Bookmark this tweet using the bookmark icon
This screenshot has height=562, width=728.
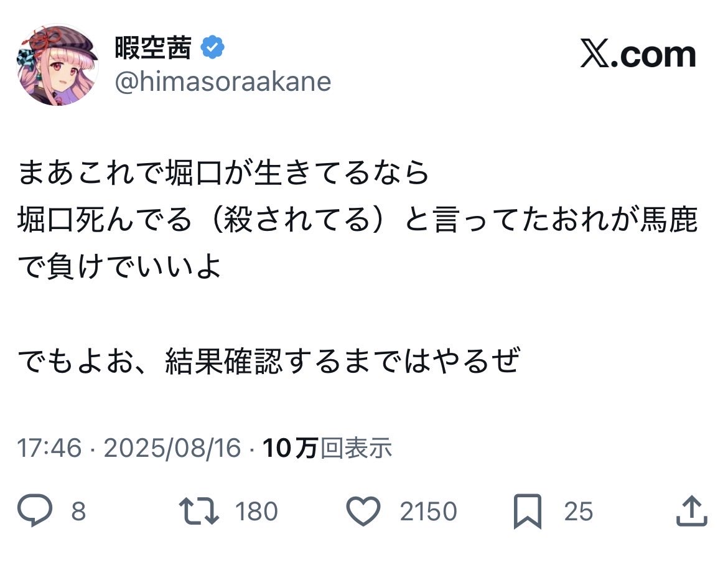[x=528, y=512]
